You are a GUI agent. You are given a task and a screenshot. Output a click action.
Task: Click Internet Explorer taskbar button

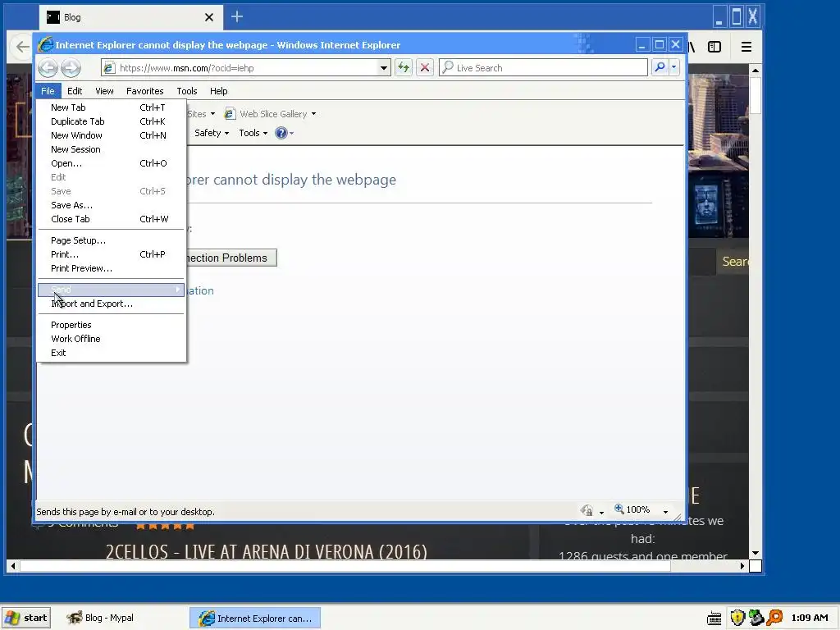point(256,619)
